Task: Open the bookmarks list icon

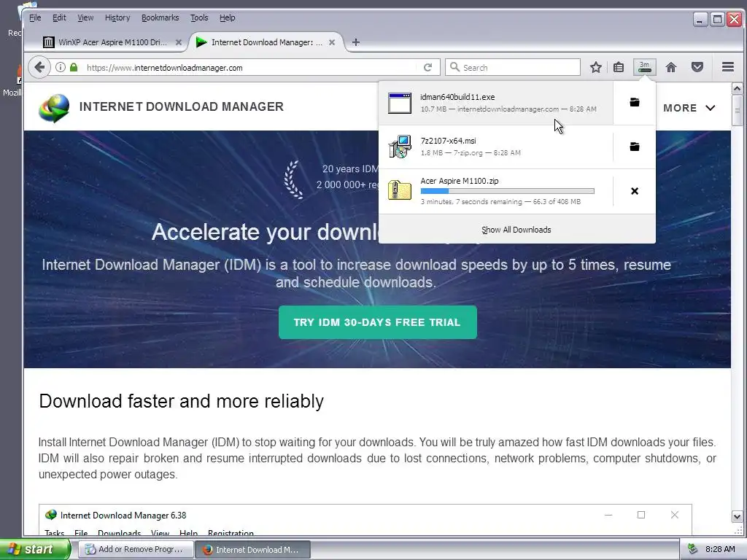Action: [x=619, y=67]
